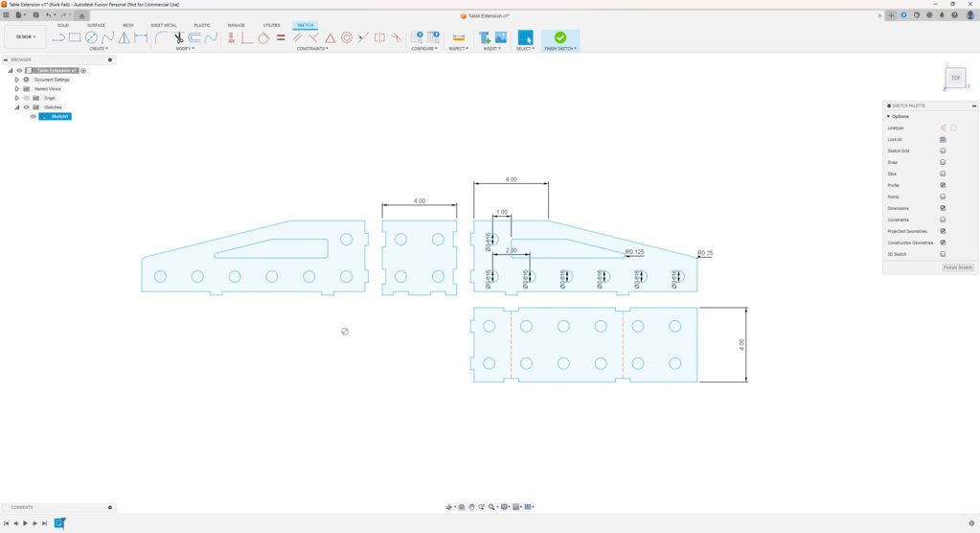Apply the Parallel constraint
The width and height of the screenshot is (980, 533).
coord(298,38)
